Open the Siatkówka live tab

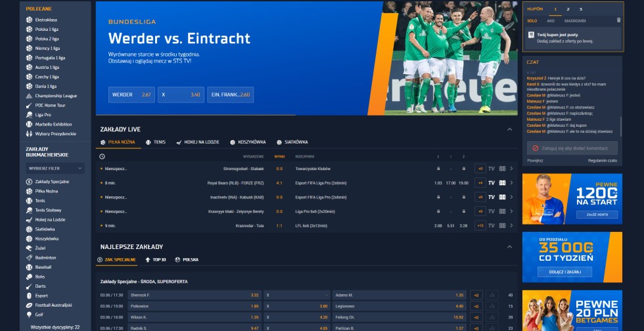coord(292,142)
